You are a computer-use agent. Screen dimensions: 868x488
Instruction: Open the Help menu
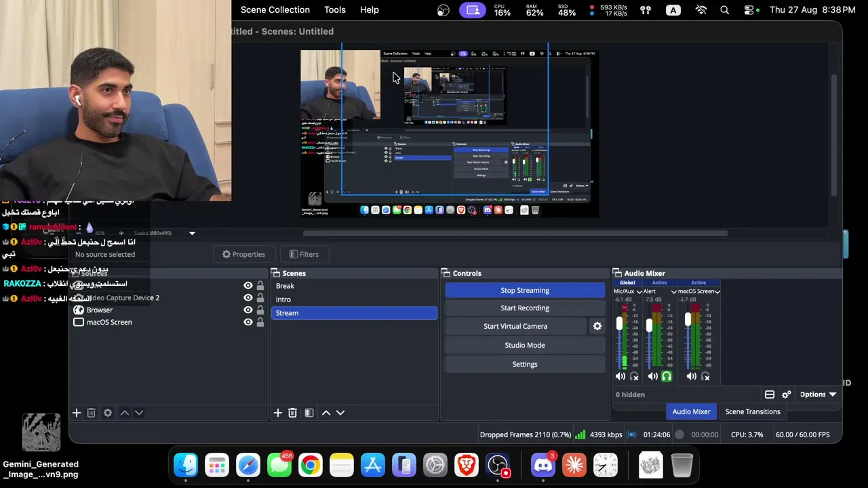tap(370, 10)
